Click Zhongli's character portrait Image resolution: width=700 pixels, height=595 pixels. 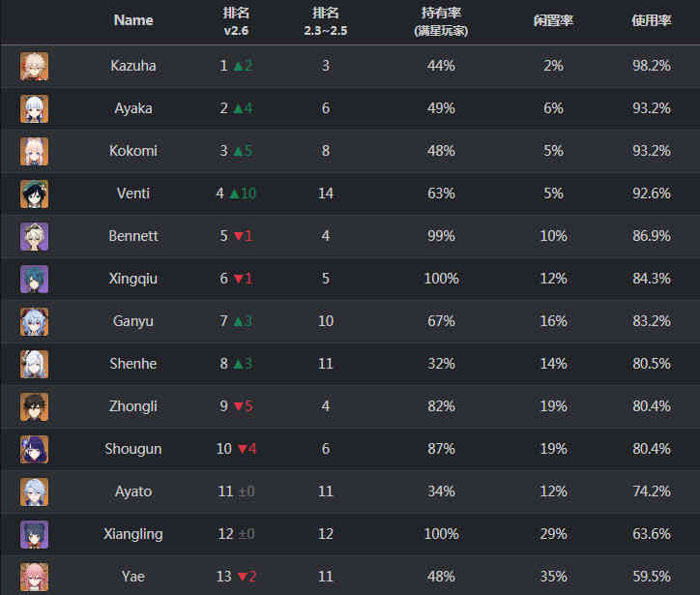34,406
